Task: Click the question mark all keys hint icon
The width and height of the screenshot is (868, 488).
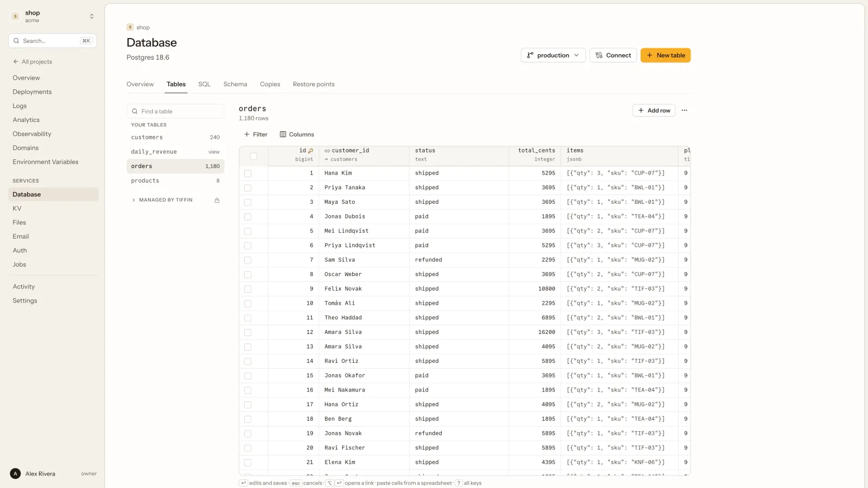Action: point(459,483)
